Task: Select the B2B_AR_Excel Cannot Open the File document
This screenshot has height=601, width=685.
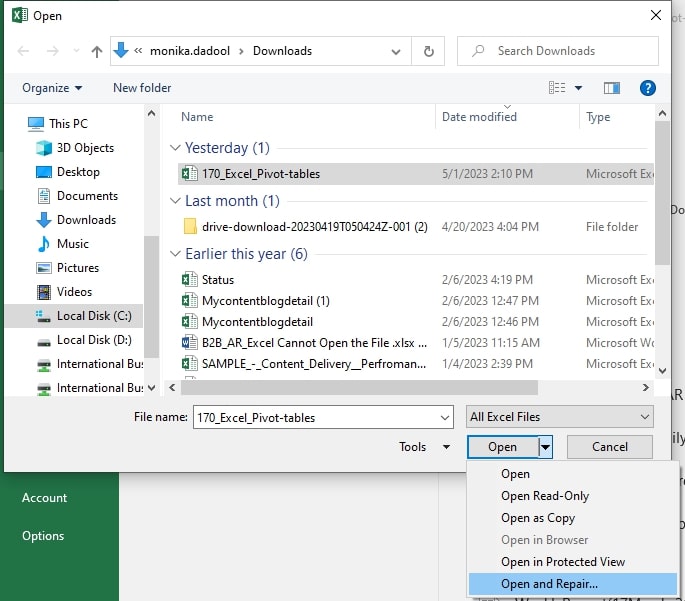Action: click(x=415, y=343)
